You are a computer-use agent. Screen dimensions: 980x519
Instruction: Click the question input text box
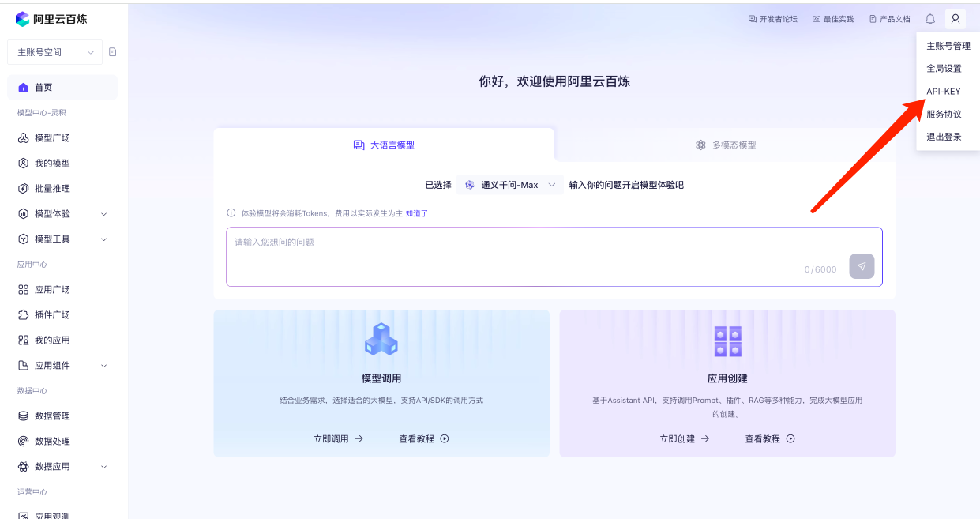pos(513,249)
